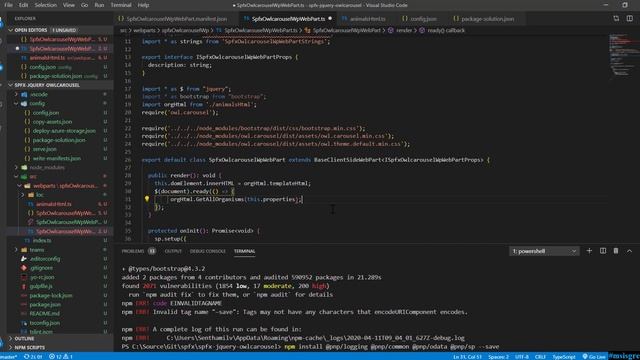The image size is (640, 360).
Task: Click the Split Editor Right icon
Action: click(629, 19)
